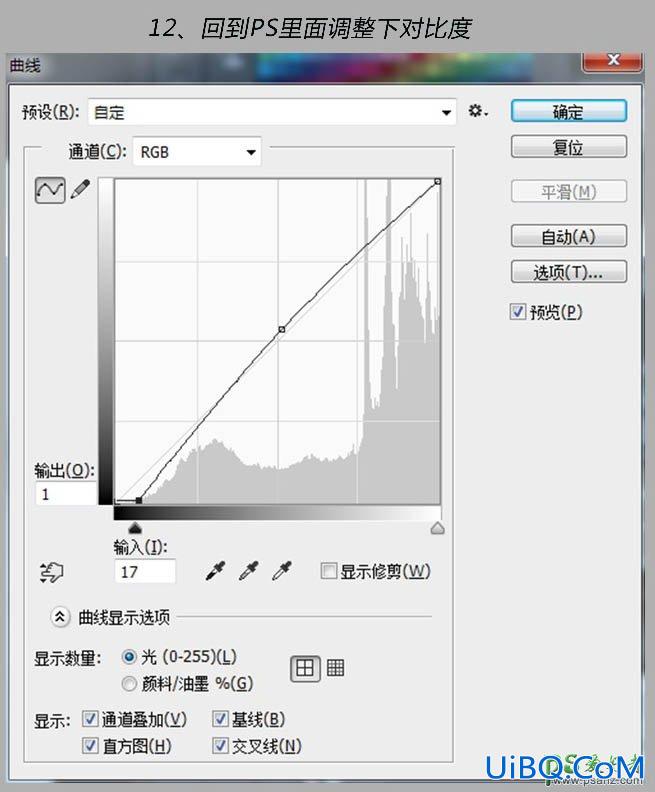This screenshot has width=655, height=792.
Task: Click the 自动(A) auto button
Action: 569,236
